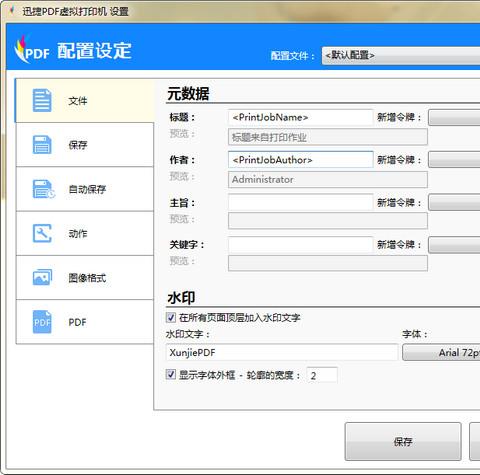This screenshot has width=480, height=475.
Task: Click the 自动保存 icon in sidebar
Action: 44,189
